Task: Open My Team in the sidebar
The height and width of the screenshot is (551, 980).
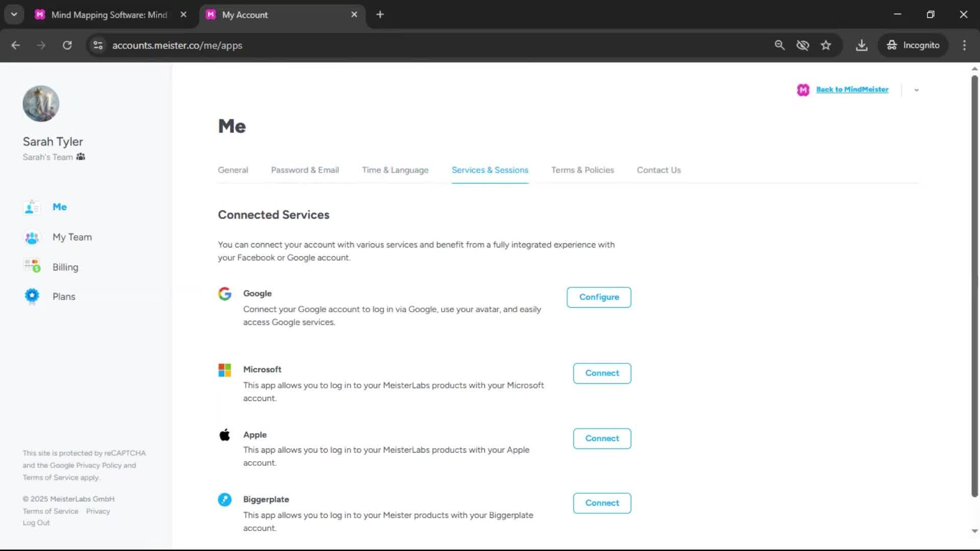Action: 72,237
